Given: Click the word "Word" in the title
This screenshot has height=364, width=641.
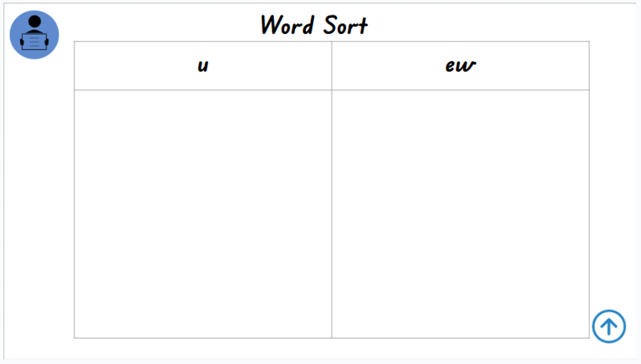Looking at the screenshot, I should [286, 25].
